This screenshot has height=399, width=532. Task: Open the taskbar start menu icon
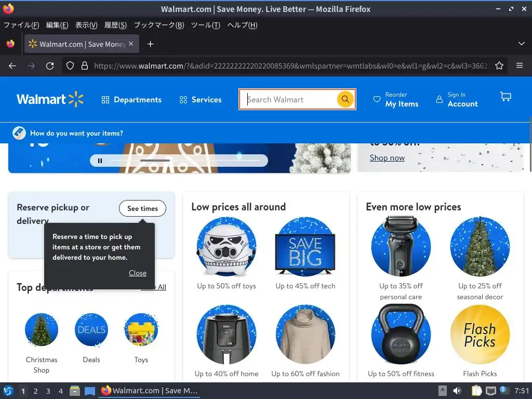click(8, 391)
